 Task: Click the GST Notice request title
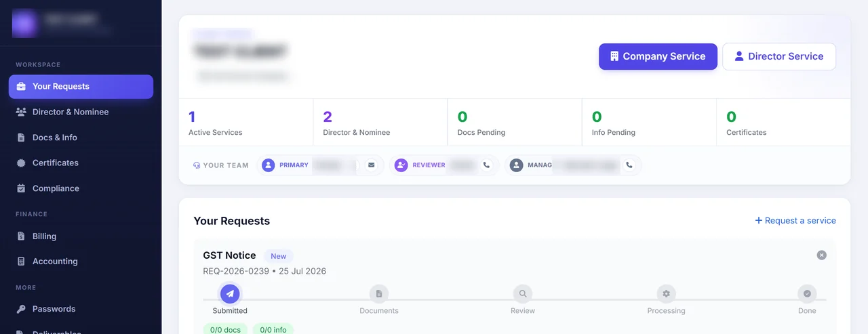(229, 255)
